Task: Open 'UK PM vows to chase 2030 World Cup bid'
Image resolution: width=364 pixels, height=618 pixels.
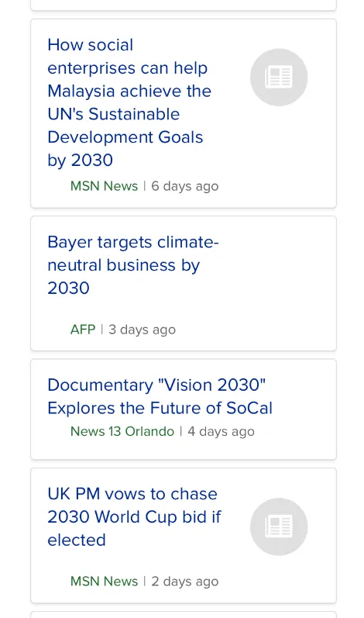Action: tap(134, 516)
